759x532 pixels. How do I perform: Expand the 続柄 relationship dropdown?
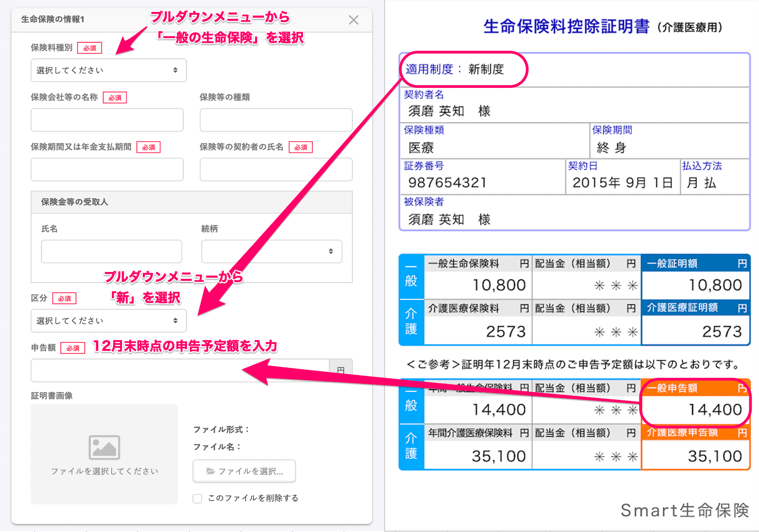pyautogui.click(x=271, y=251)
